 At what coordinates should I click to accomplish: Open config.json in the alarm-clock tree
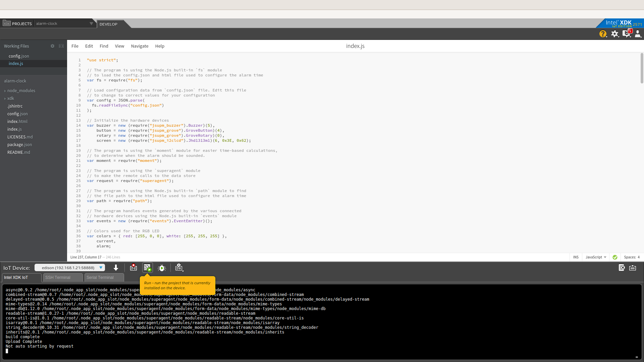[17, 114]
